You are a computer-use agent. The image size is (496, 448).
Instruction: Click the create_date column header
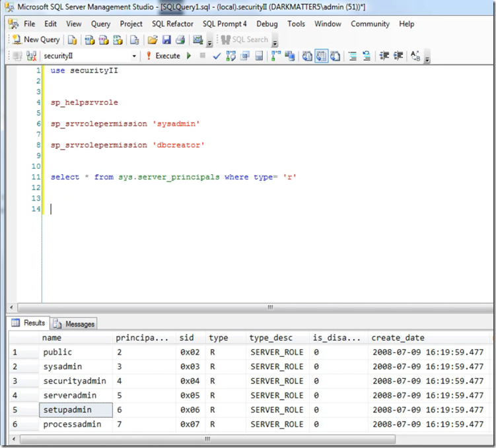click(429, 338)
